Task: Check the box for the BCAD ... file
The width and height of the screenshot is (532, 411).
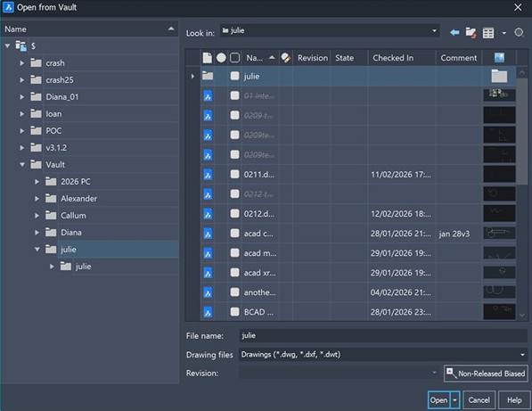Action: pyautogui.click(x=234, y=312)
